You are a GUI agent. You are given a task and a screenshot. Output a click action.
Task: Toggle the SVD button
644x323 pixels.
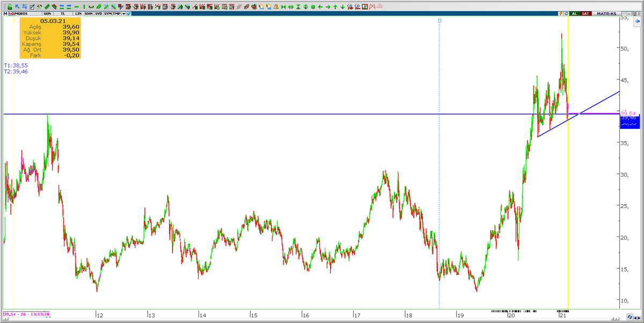click(x=99, y=13)
